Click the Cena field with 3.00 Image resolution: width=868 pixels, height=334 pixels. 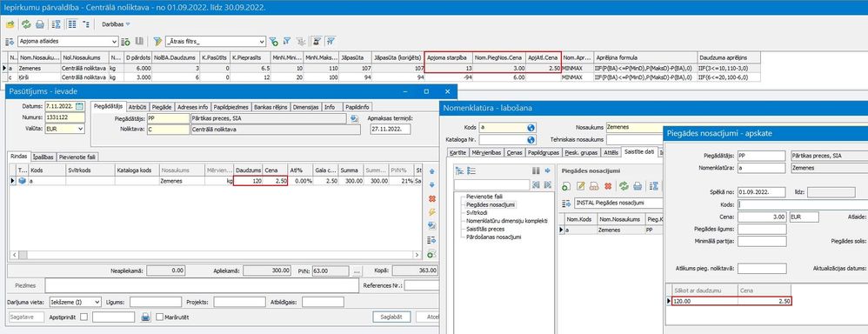pyautogui.click(x=762, y=217)
